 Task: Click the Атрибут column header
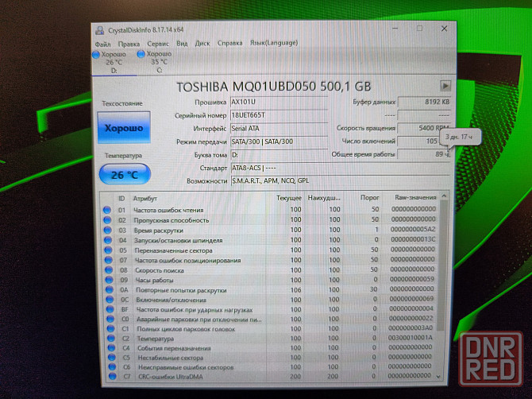(145, 198)
